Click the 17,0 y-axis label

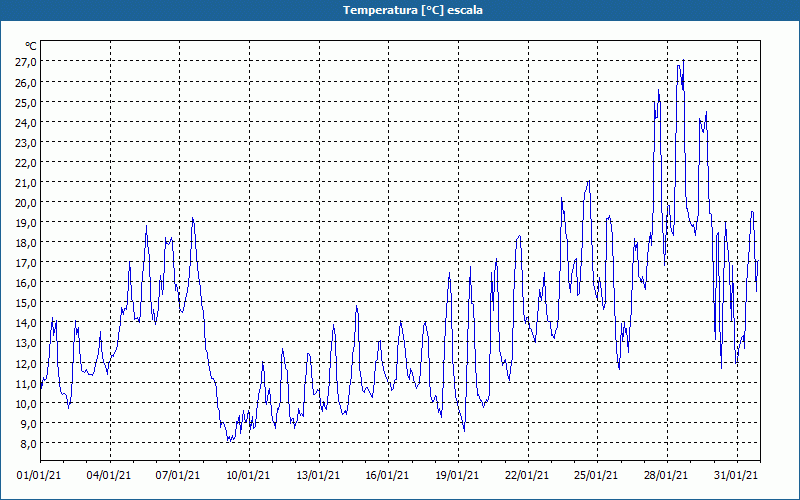[x=26, y=263]
